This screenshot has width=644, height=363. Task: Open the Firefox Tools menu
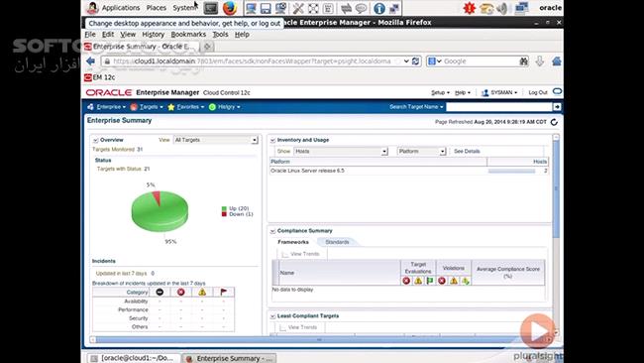(220, 35)
